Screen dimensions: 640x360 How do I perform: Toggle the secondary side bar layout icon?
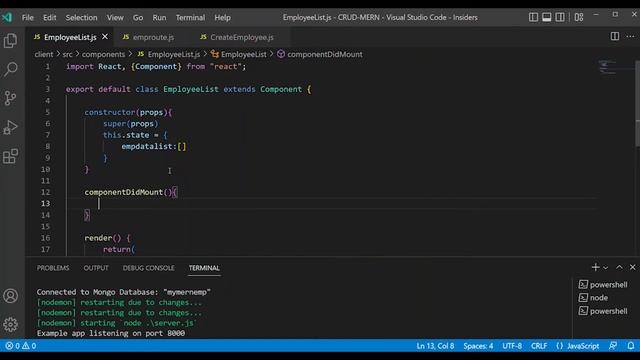click(560, 17)
